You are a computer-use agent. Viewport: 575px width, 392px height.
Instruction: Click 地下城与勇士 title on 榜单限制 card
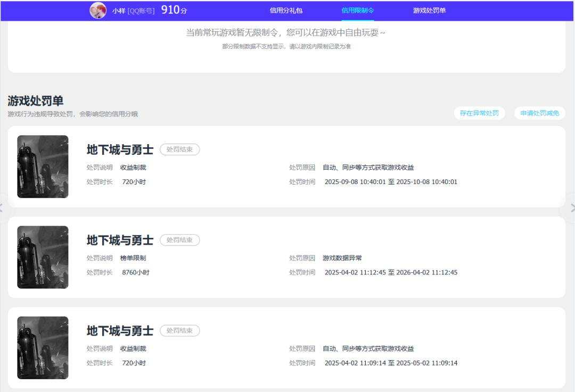coord(120,240)
